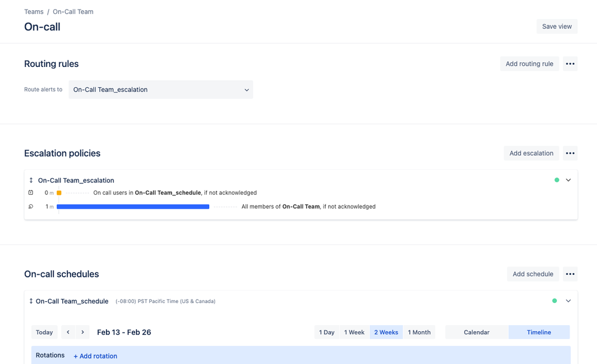Select the 1 Day view tab
The image size is (597, 364).
click(x=326, y=332)
